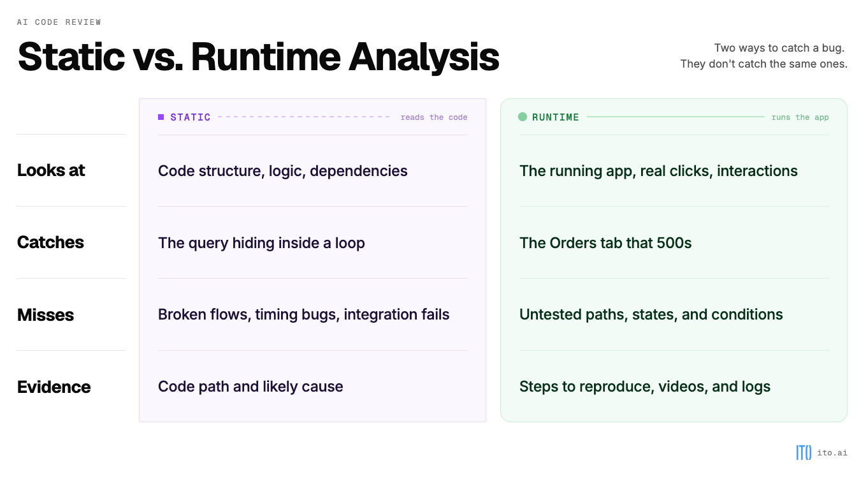
Task: Click 'Two ways to catch a bug.' text
Action: coord(779,48)
